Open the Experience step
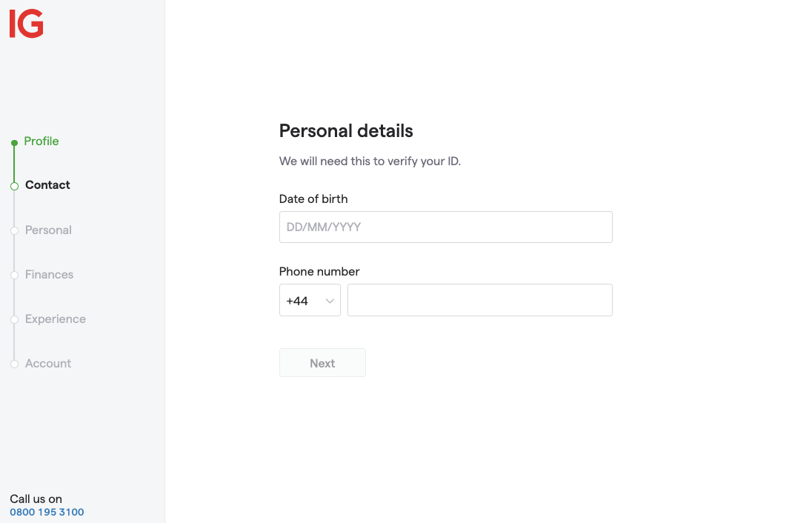 click(56, 319)
